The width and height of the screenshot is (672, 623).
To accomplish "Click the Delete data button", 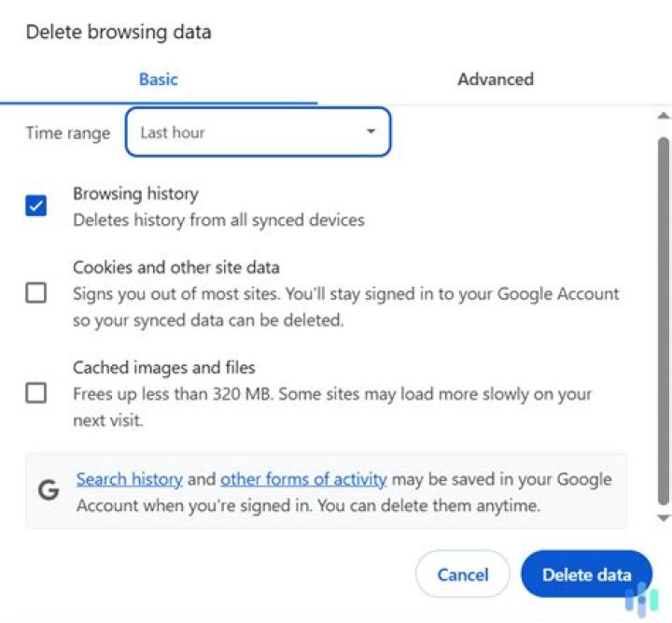I will point(586,574).
